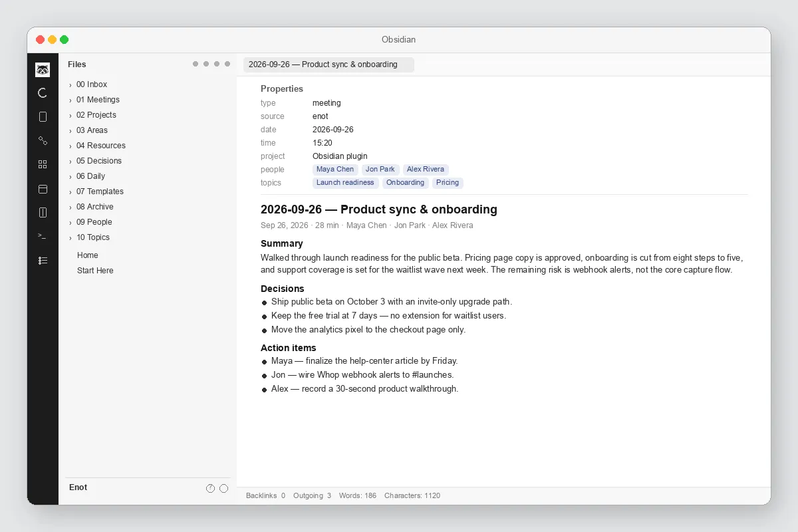Image resolution: width=798 pixels, height=532 pixels.
Task: Click the Enot vault name at sidebar bottom
Action: click(x=78, y=487)
